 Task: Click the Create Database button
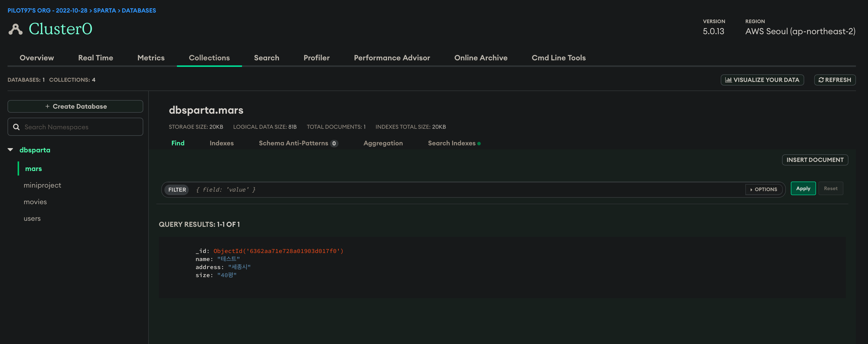point(75,106)
